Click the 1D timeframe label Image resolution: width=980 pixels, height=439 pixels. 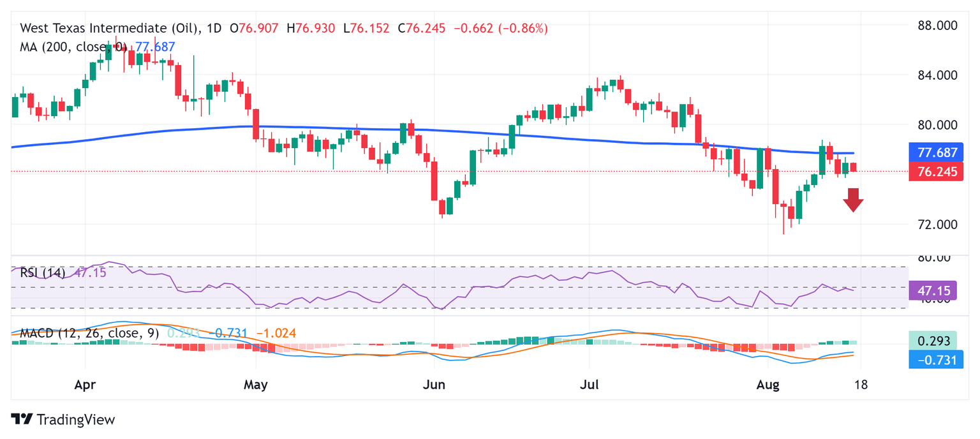click(x=215, y=29)
